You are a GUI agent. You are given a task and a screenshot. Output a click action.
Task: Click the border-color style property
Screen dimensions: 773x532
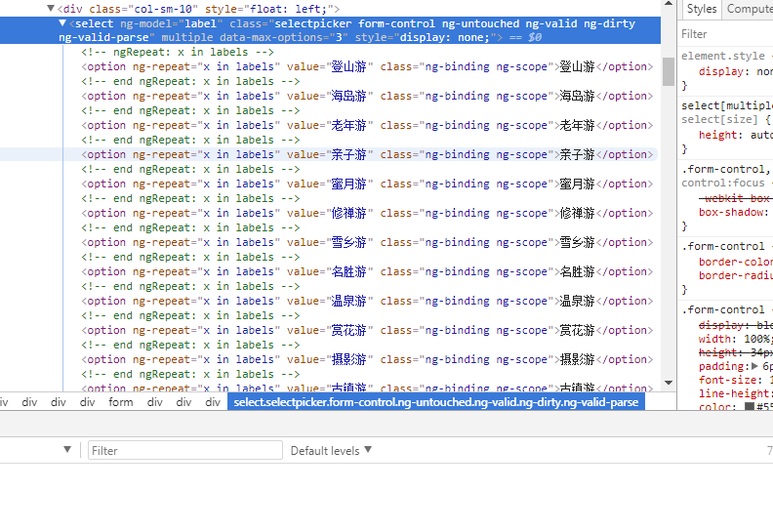736,262
